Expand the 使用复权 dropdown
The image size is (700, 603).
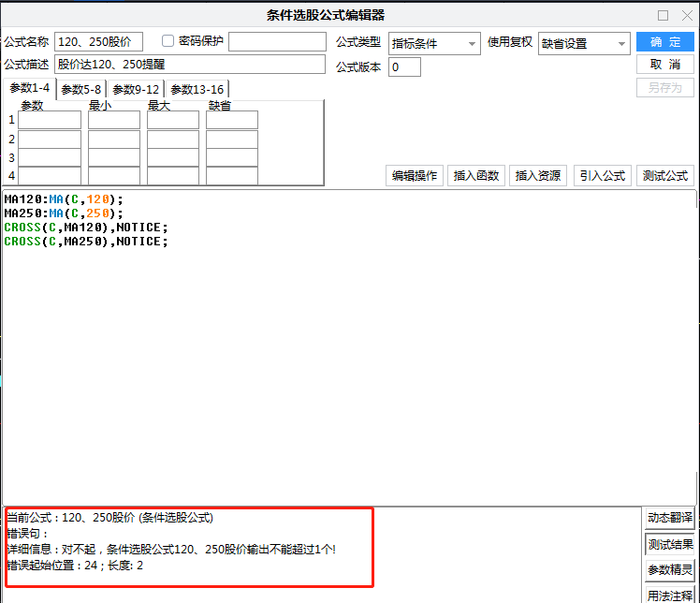[x=584, y=43]
